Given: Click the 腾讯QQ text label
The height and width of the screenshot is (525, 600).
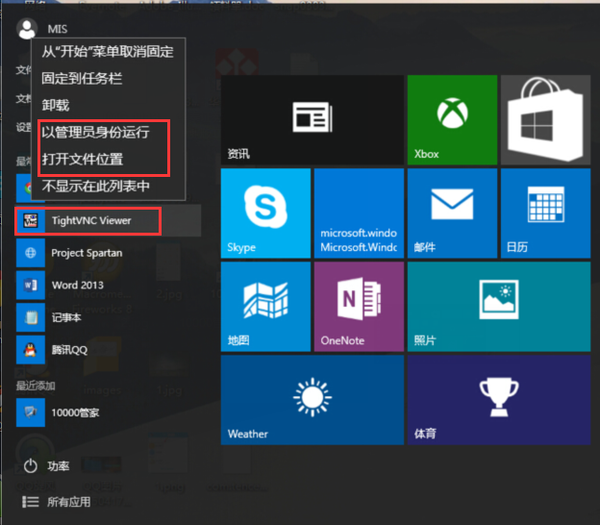Looking at the screenshot, I should click(x=70, y=350).
